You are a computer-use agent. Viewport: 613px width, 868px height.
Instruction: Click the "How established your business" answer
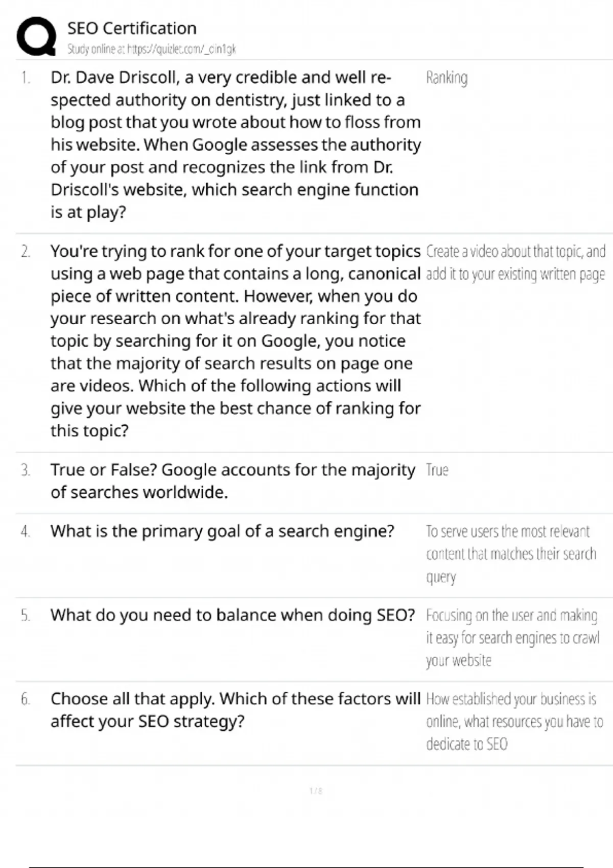(x=514, y=721)
